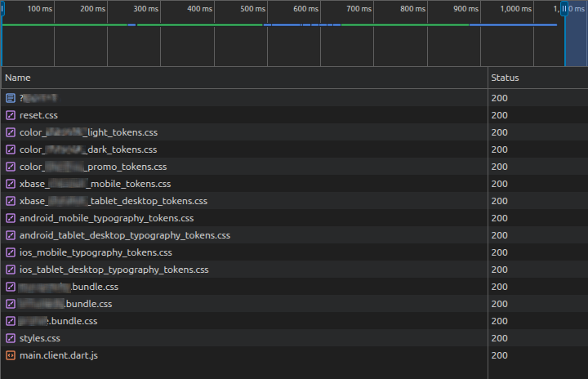The height and width of the screenshot is (379, 588).
Task: Select android_mobile_typography_tokens.css request
Action: tap(106, 218)
